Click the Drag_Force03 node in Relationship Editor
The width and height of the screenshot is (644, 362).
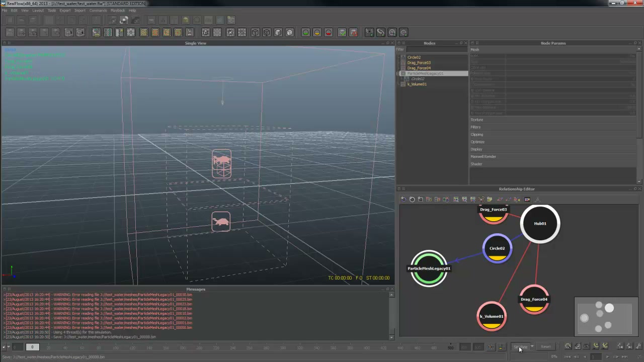click(494, 213)
